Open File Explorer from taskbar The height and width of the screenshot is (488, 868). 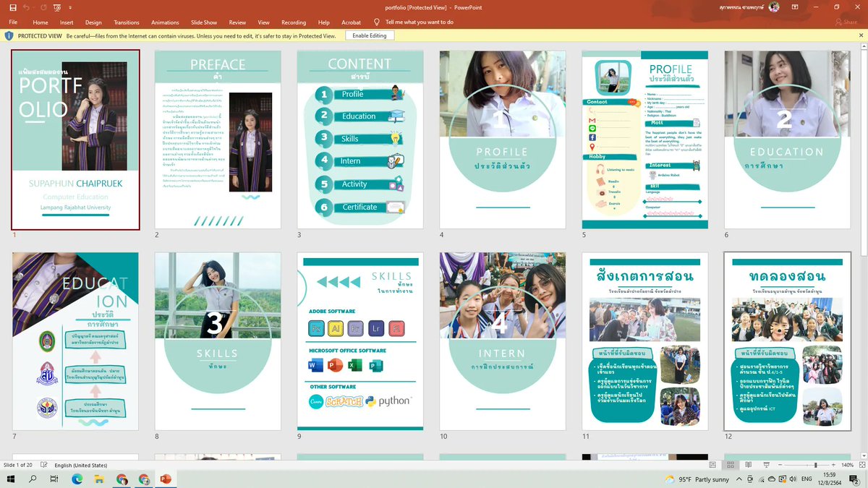click(99, 479)
